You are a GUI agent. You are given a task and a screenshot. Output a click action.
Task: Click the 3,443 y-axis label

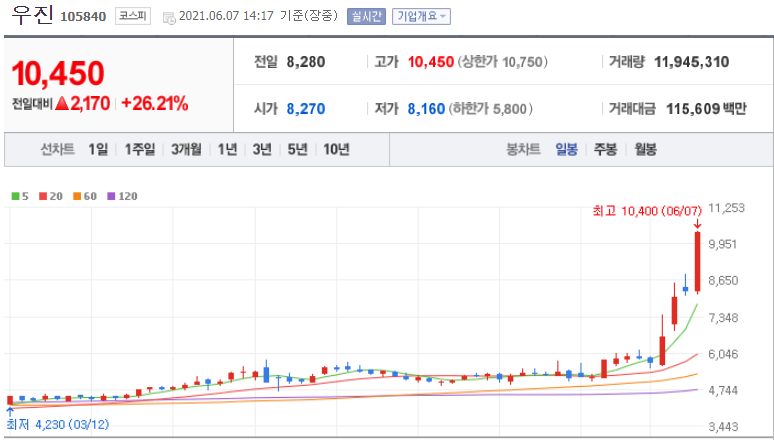tap(723, 426)
